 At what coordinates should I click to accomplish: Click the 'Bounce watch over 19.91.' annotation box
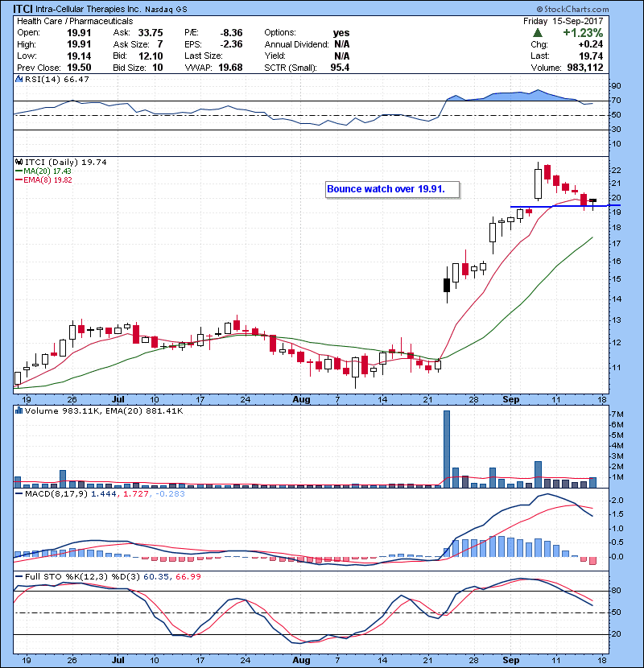click(x=393, y=190)
